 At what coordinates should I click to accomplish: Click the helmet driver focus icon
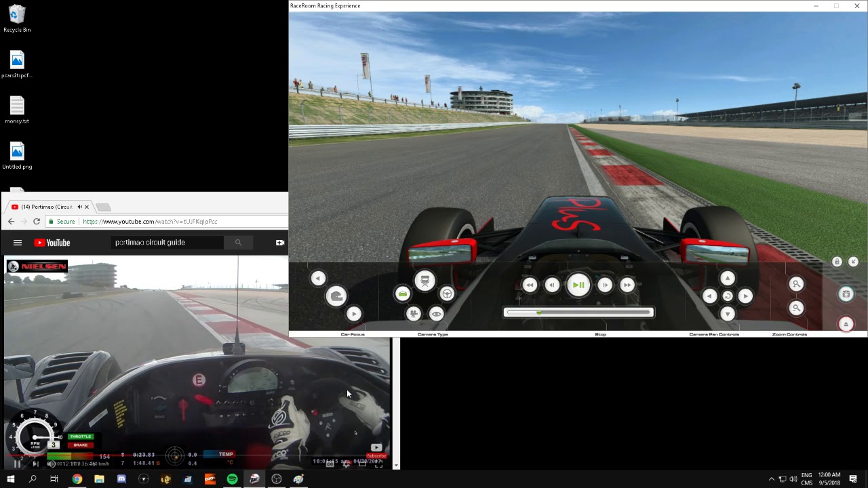336,296
